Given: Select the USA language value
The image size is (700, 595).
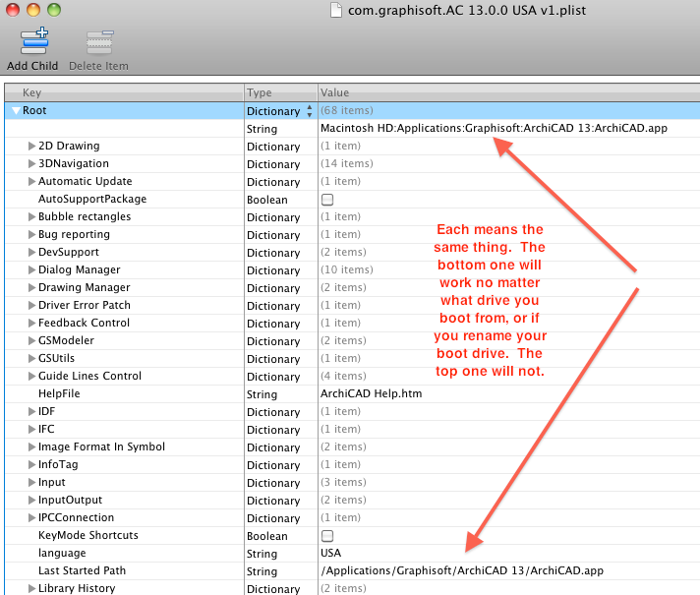Looking at the screenshot, I should click(330, 553).
